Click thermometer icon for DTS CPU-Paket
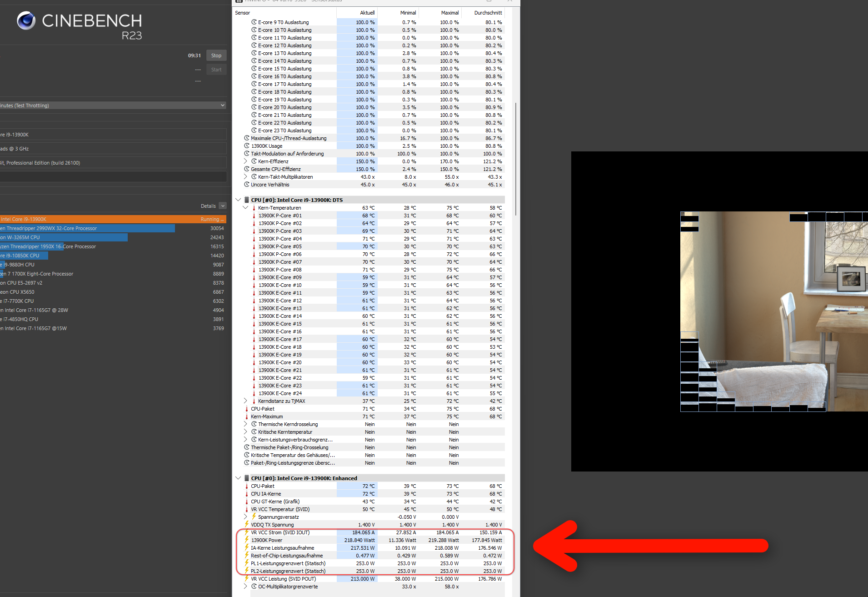 [247, 408]
